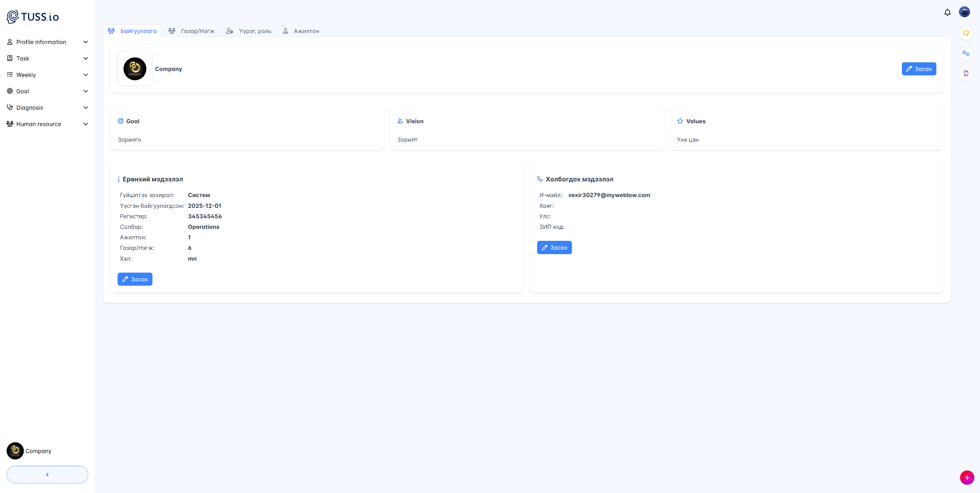Click the TUSS.io logo

33,16
